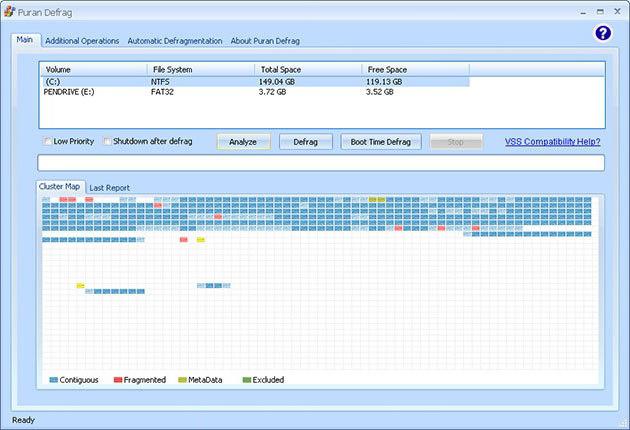630x430 pixels.
Task: Click the Analyze button
Action: click(x=243, y=142)
